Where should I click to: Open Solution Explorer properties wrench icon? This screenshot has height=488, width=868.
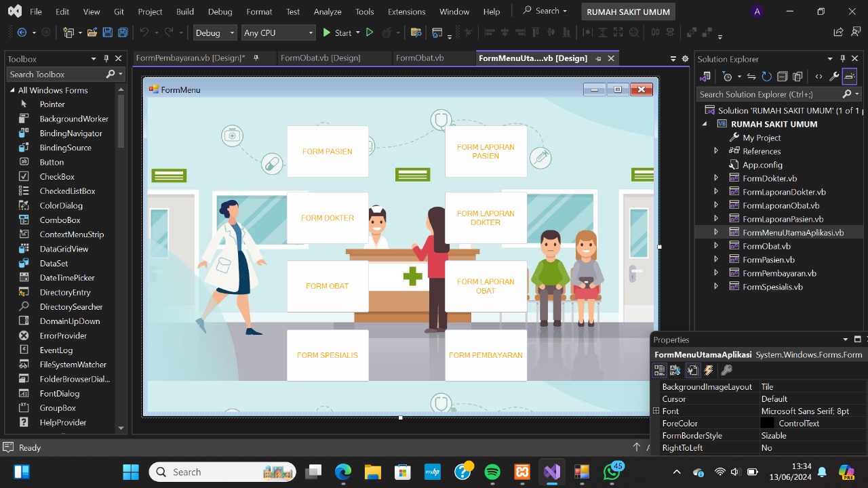tap(834, 77)
